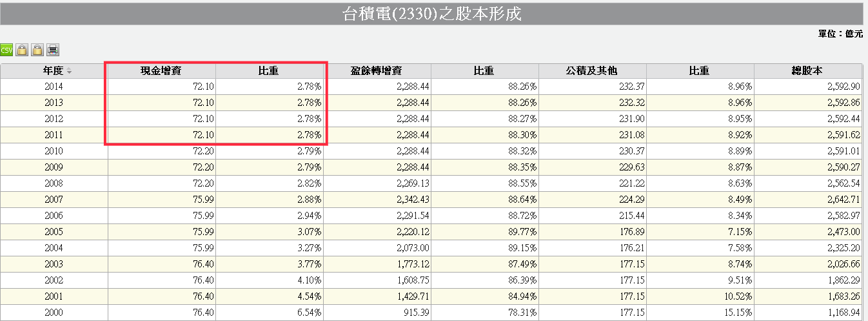Click the 2,269.13 earnings cell
The height and width of the screenshot is (321, 868).
pyautogui.click(x=377, y=183)
